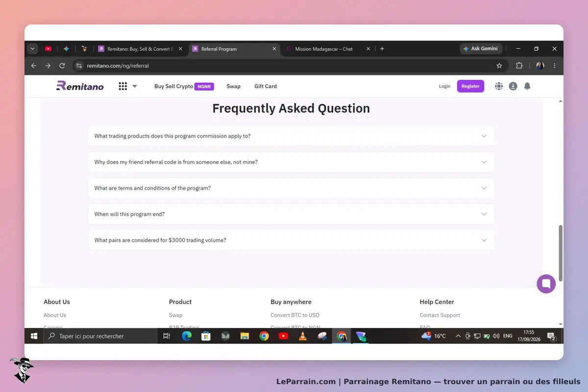Open the Gift Card navbar item
This screenshot has width=588, height=392.
[x=266, y=86]
